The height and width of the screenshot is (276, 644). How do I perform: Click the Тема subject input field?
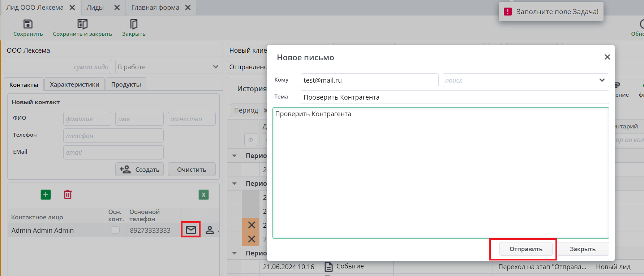coord(454,97)
